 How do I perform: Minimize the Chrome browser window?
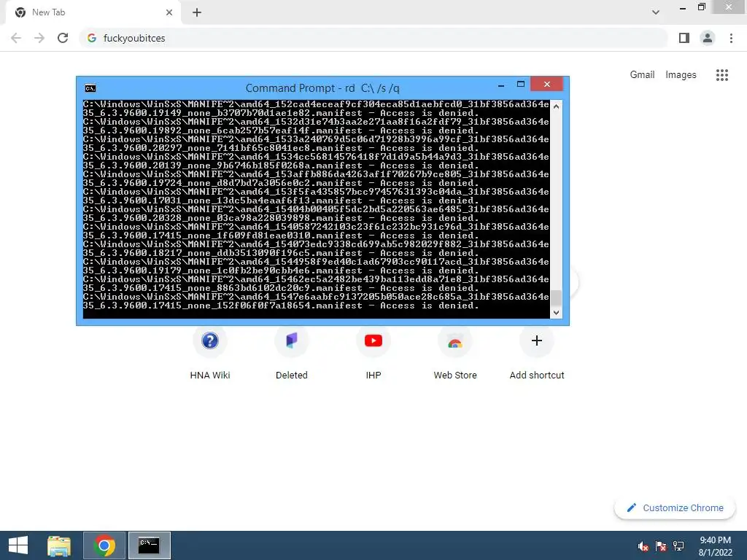683,8
